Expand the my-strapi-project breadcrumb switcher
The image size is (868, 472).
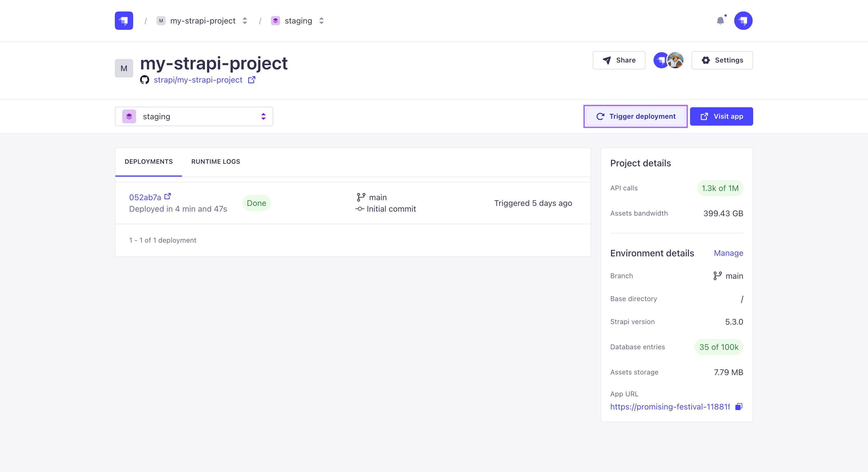pos(245,21)
